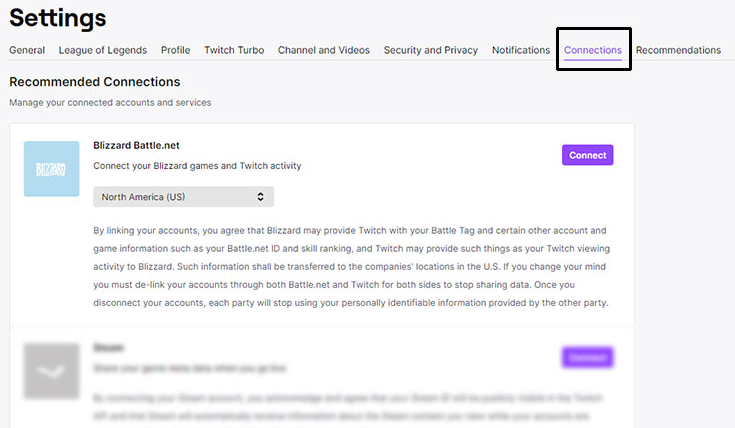The height and width of the screenshot is (428, 735).
Task: Connect the Blizzard Battle.net account
Action: pyautogui.click(x=587, y=155)
